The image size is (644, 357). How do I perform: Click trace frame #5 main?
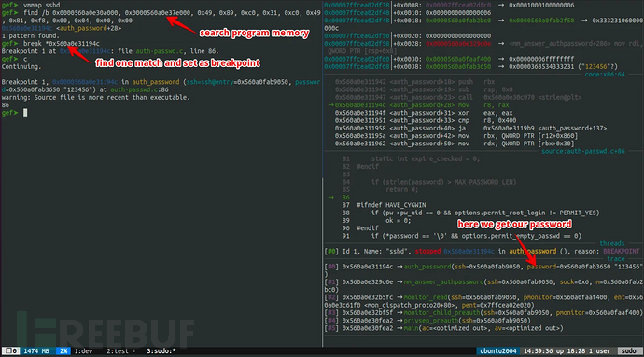click(443, 328)
